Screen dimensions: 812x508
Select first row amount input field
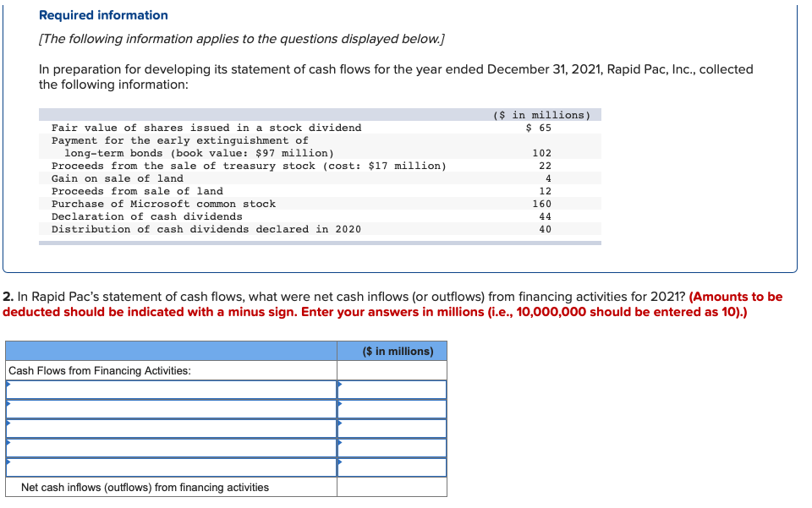click(x=392, y=390)
